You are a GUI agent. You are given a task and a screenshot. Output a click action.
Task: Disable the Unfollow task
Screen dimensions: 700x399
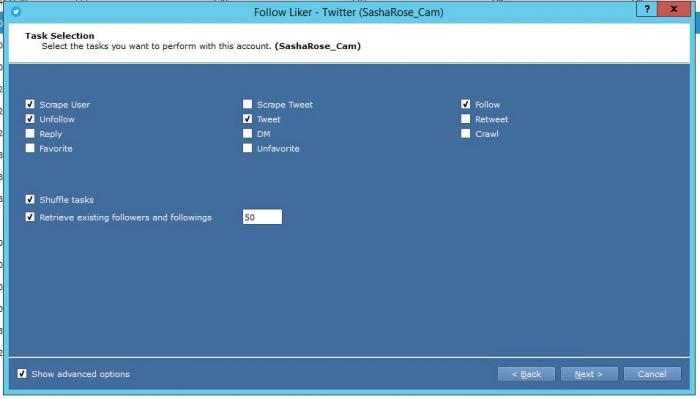tap(30, 119)
